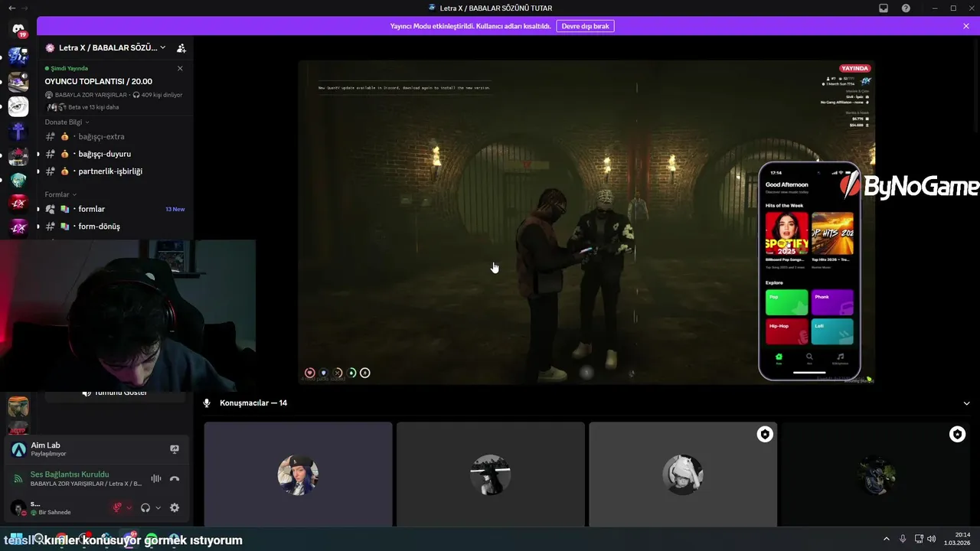The height and width of the screenshot is (551, 980).
Task: Open headphone output options chevron
Action: [x=158, y=507]
